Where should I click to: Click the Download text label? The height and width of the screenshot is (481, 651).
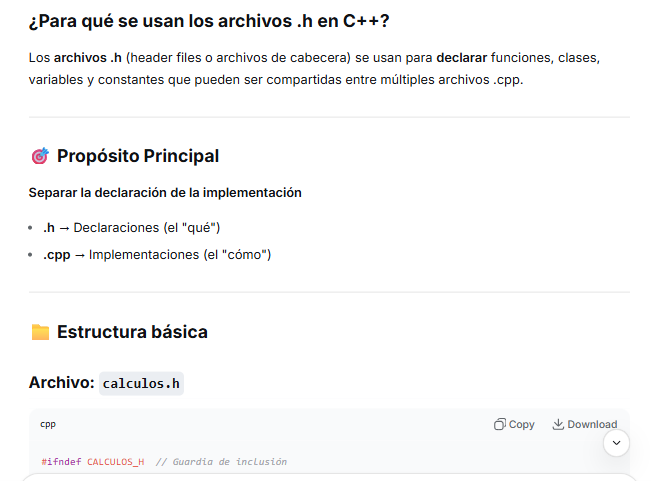[592, 424]
